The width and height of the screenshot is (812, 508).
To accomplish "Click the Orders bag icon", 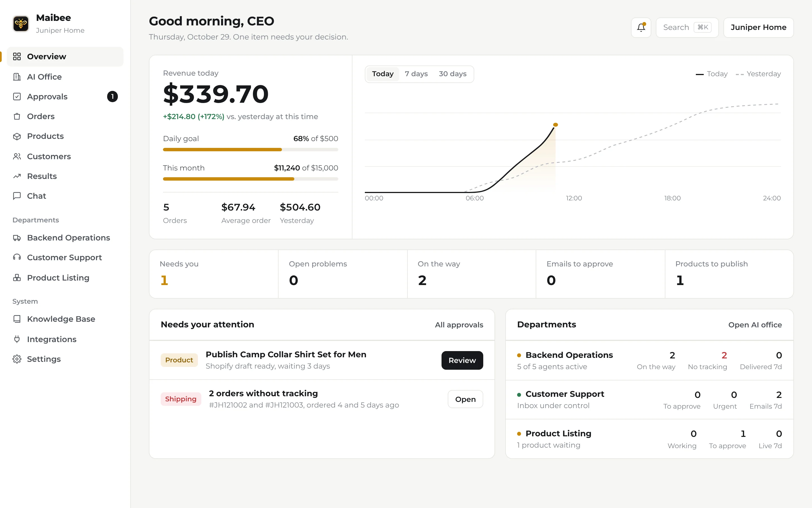I will tap(17, 116).
